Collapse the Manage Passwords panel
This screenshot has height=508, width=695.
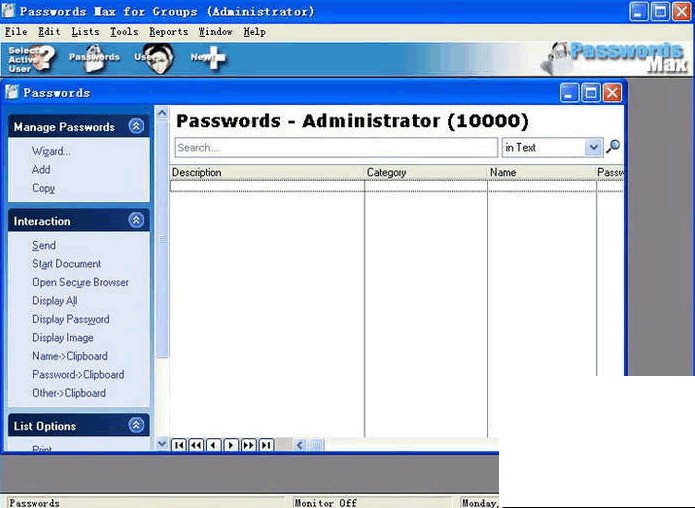tap(136, 126)
